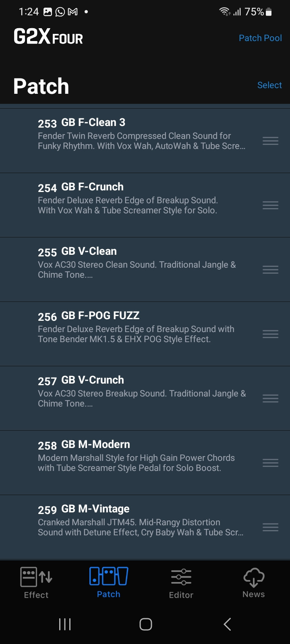Open the News cloud download icon
The height and width of the screenshot is (644, 290).
254,577
